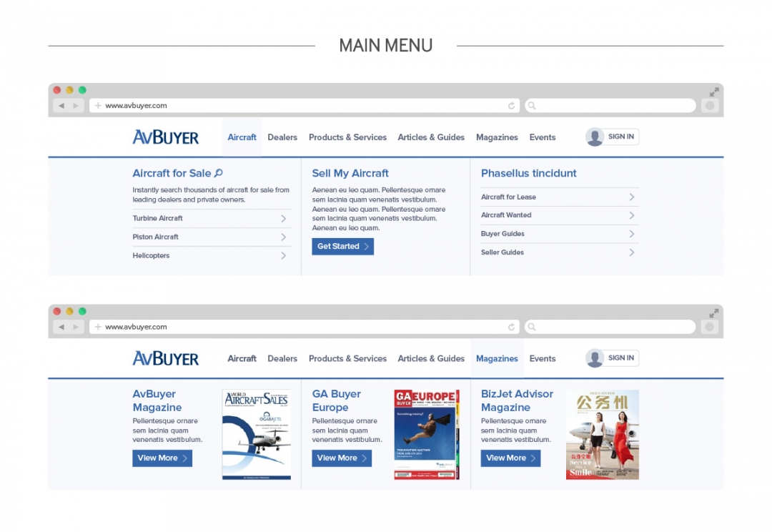Expand the Turbine Aircraft chevron
The width and height of the screenshot is (772, 532).
click(x=284, y=218)
